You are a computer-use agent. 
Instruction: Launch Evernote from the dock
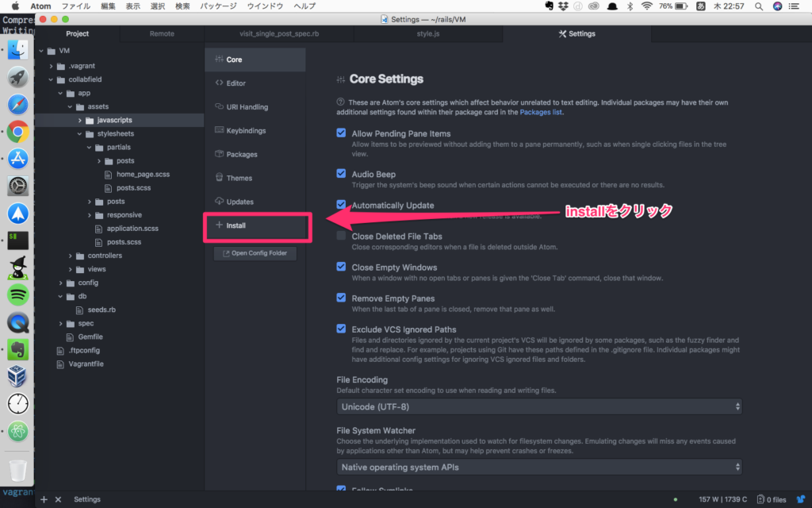coord(17,349)
